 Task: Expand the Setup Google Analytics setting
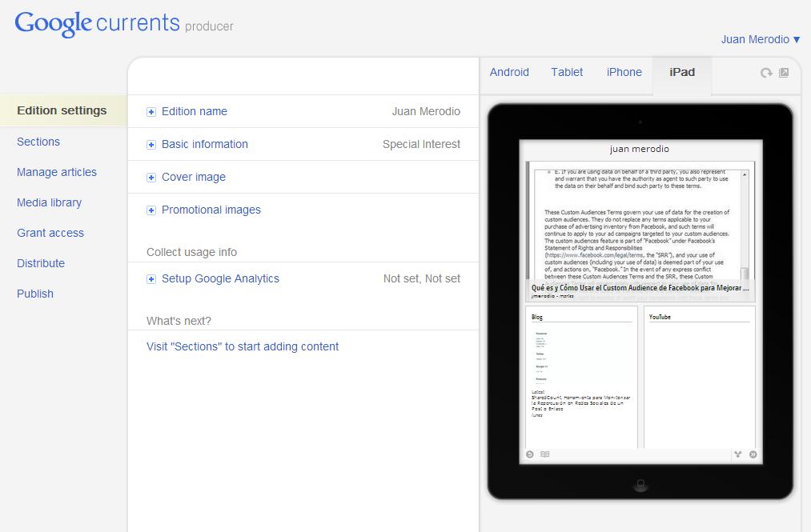(x=151, y=279)
